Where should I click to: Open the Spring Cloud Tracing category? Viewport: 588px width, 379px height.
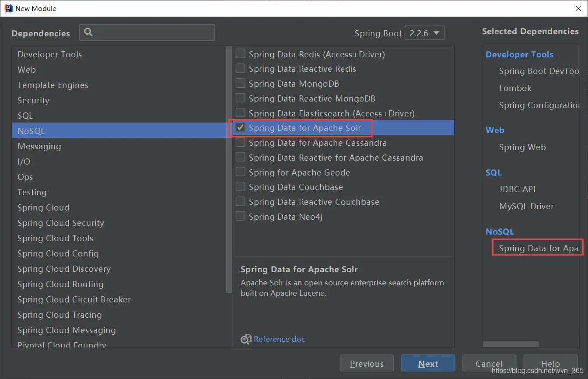coord(119,315)
